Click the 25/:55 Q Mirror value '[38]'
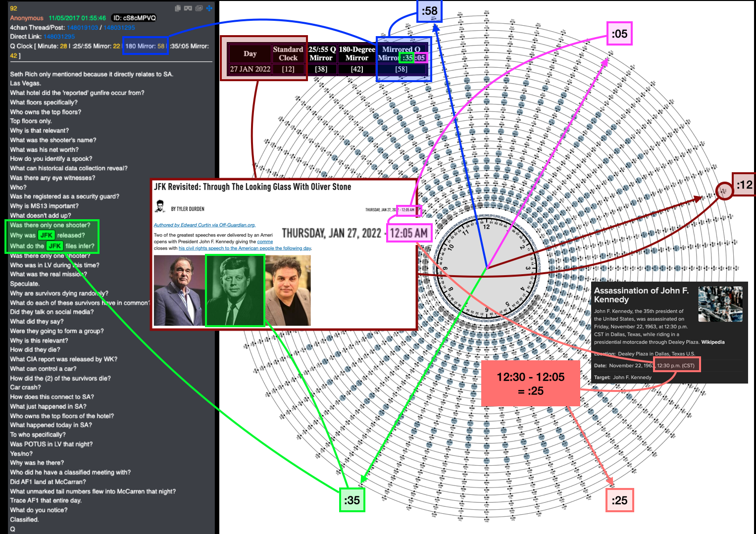Screen dimensions: 756x534 (x=321, y=69)
